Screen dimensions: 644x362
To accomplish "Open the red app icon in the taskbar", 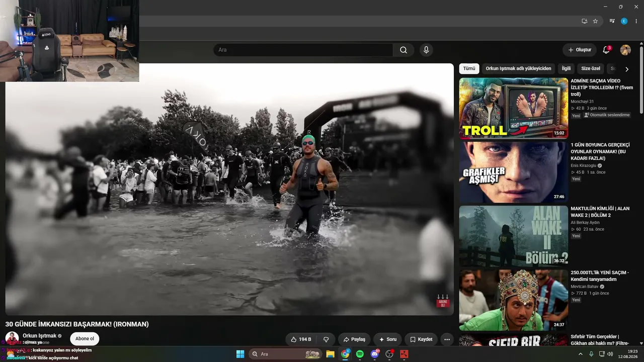I will 404,354.
